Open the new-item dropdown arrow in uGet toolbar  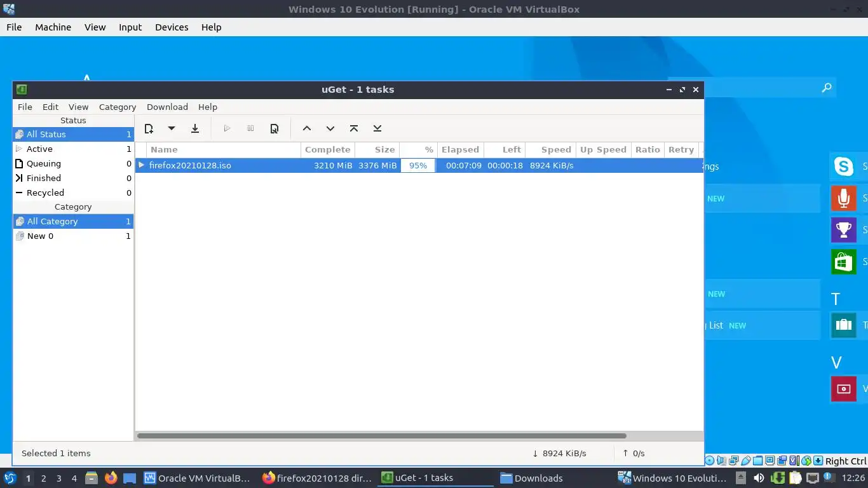pos(172,128)
